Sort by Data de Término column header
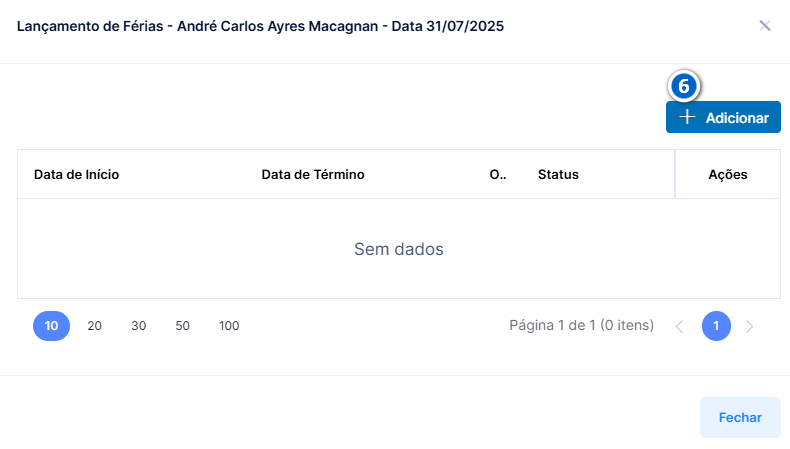The image size is (790, 449). tap(313, 174)
